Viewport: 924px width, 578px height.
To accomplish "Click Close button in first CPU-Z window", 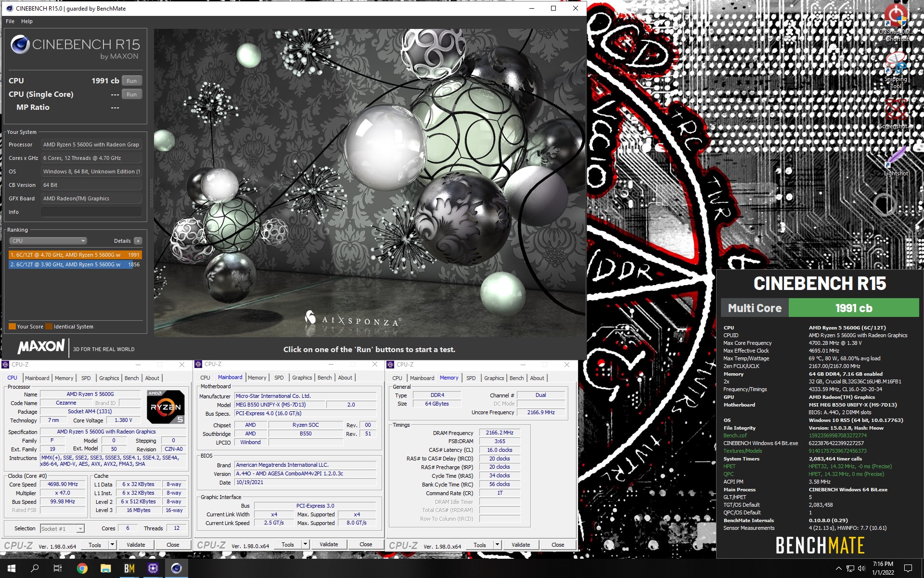I will 173,545.
